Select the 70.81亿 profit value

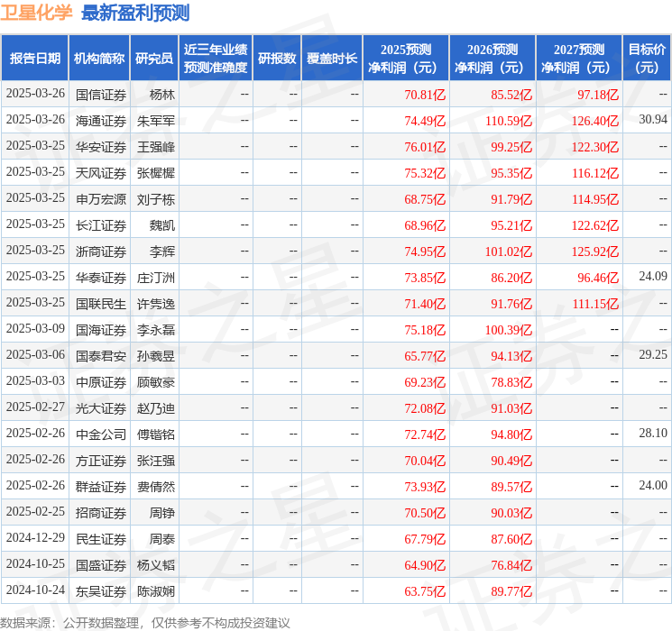coord(425,95)
